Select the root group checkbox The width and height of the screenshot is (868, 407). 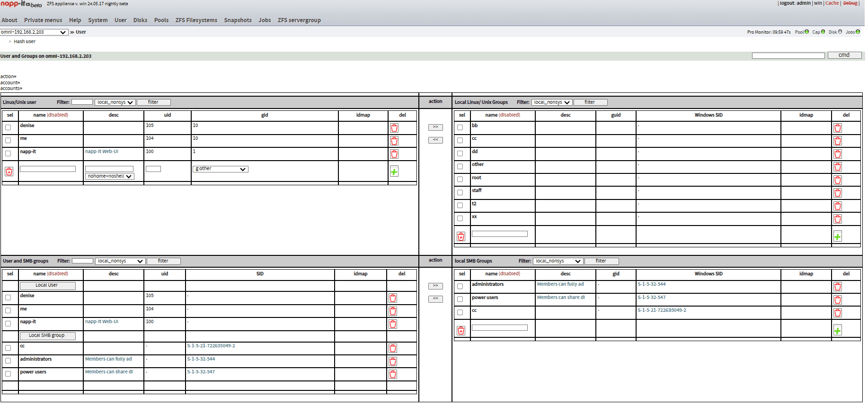pyautogui.click(x=460, y=180)
